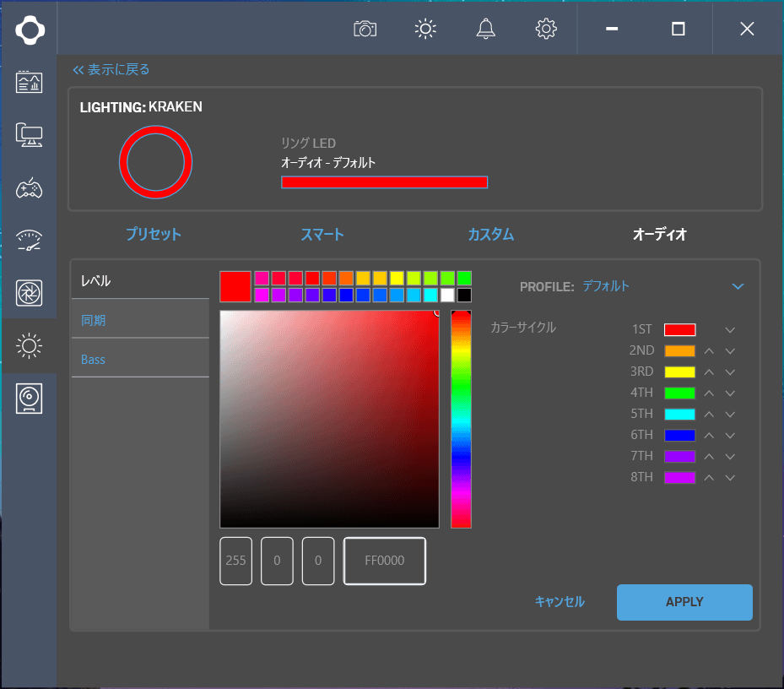
Task: Move 8TH color up with chevron
Action: (x=709, y=477)
